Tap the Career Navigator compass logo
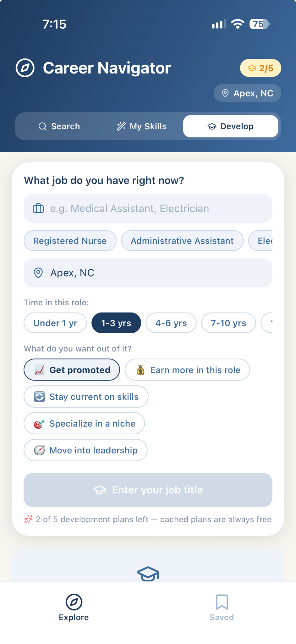The height and width of the screenshot is (644, 296). click(x=25, y=68)
